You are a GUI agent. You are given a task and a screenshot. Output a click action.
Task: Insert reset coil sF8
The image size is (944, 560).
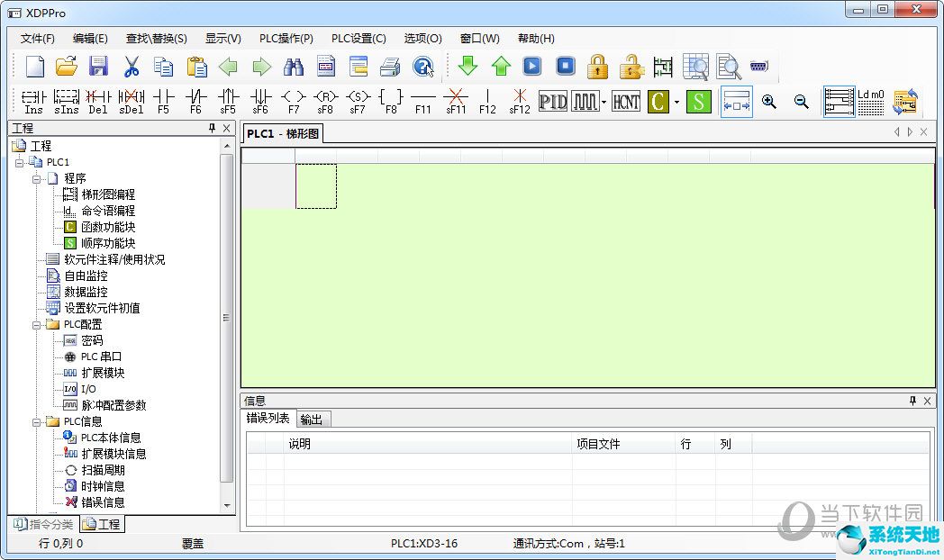click(326, 101)
